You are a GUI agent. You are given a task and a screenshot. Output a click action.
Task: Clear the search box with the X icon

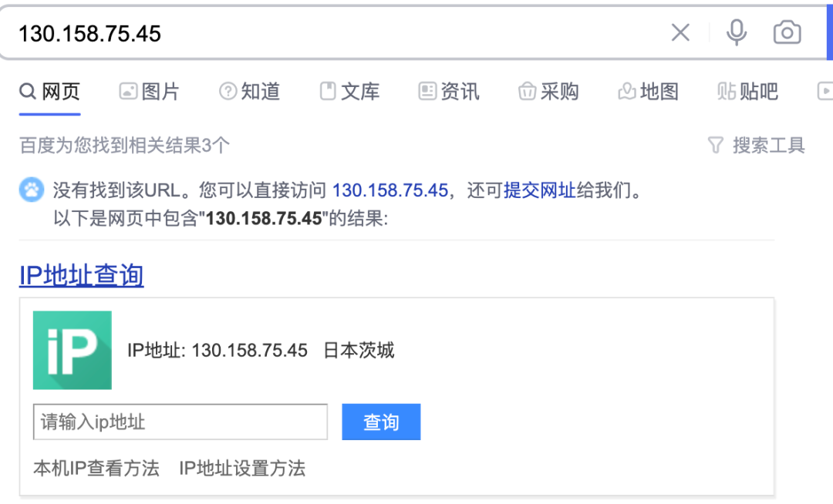point(680,32)
